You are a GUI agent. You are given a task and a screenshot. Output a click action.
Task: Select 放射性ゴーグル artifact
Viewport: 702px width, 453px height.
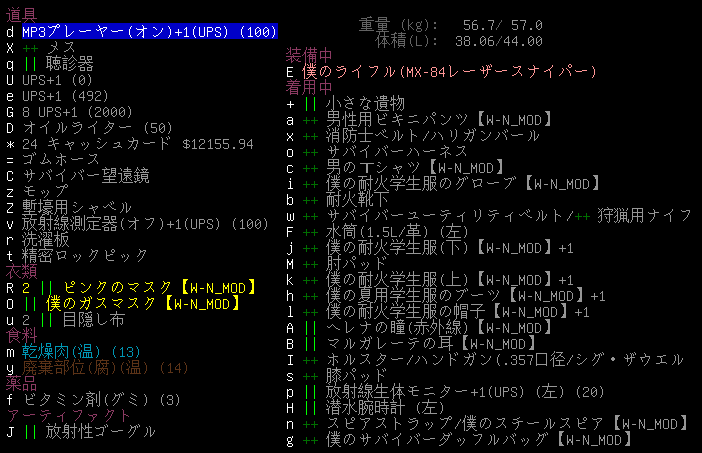pyautogui.click(x=101, y=431)
